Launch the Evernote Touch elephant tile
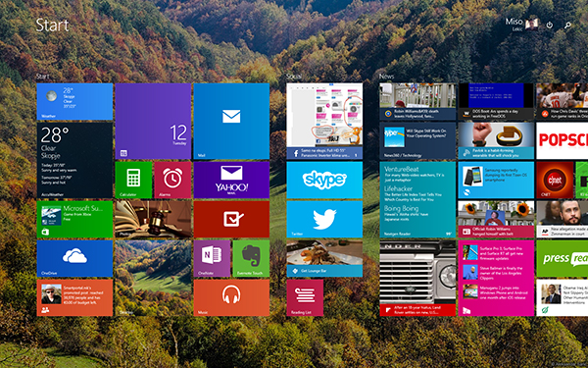This screenshot has width=588, height=368. (251, 258)
